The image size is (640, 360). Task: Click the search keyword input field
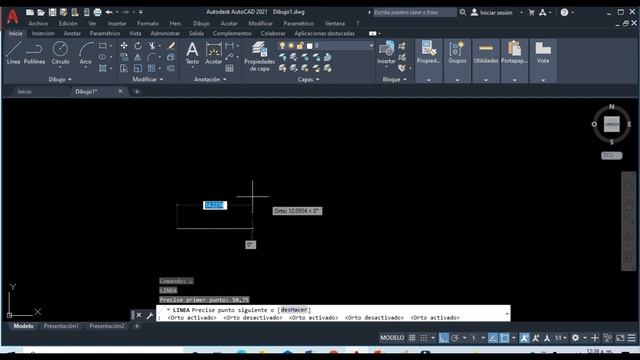pyautogui.click(x=415, y=13)
